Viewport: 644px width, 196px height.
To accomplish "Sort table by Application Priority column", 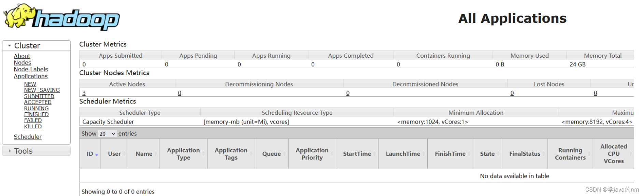I will 312,154.
